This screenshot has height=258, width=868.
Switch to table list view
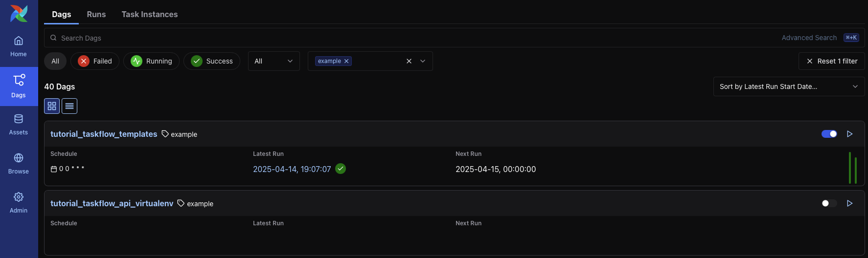coord(69,106)
